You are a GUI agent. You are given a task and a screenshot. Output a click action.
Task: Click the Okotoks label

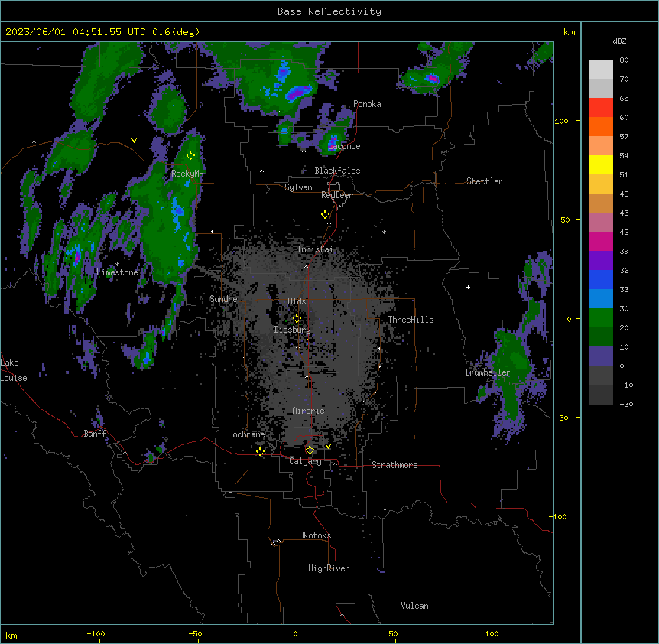pyautogui.click(x=315, y=535)
